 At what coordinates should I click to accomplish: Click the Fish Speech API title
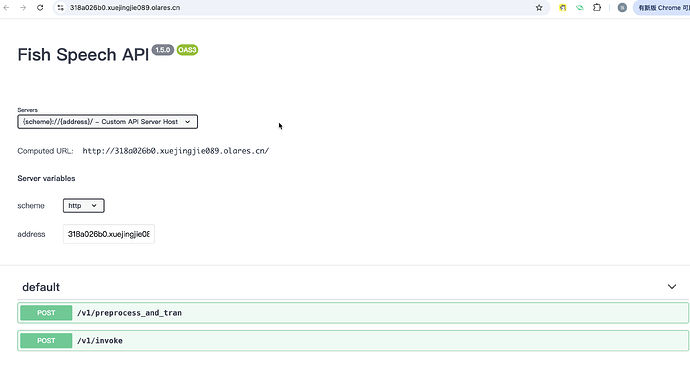(x=83, y=55)
